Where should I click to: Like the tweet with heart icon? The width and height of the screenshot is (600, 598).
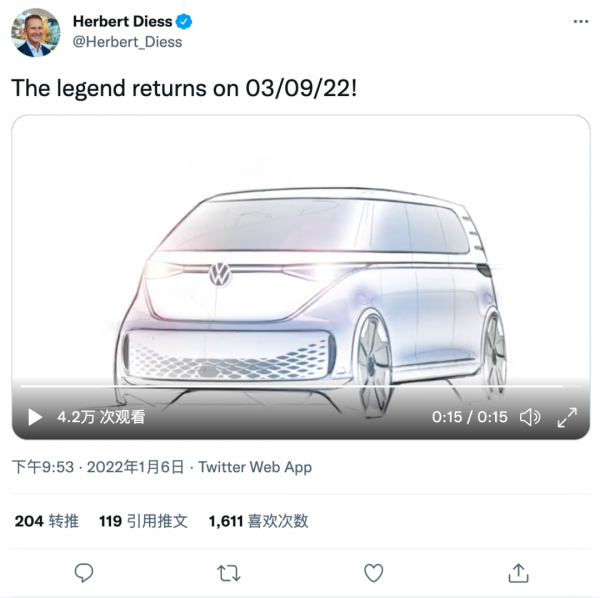[x=373, y=572]
